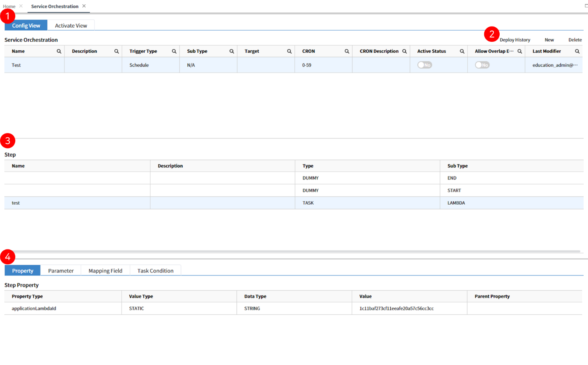
Task: Select the Mapping Field tab
Action: pyautogui.click(x=105, y=271)
